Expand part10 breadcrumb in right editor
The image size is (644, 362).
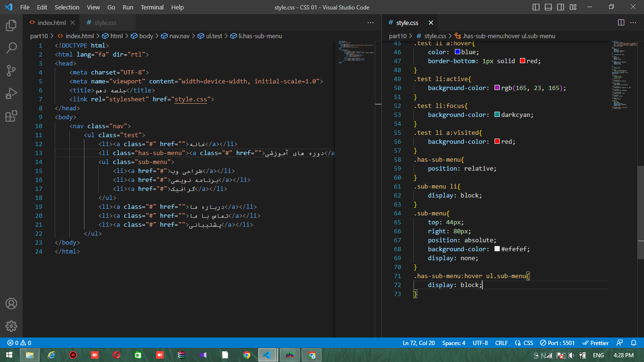(x=398, y=36)
